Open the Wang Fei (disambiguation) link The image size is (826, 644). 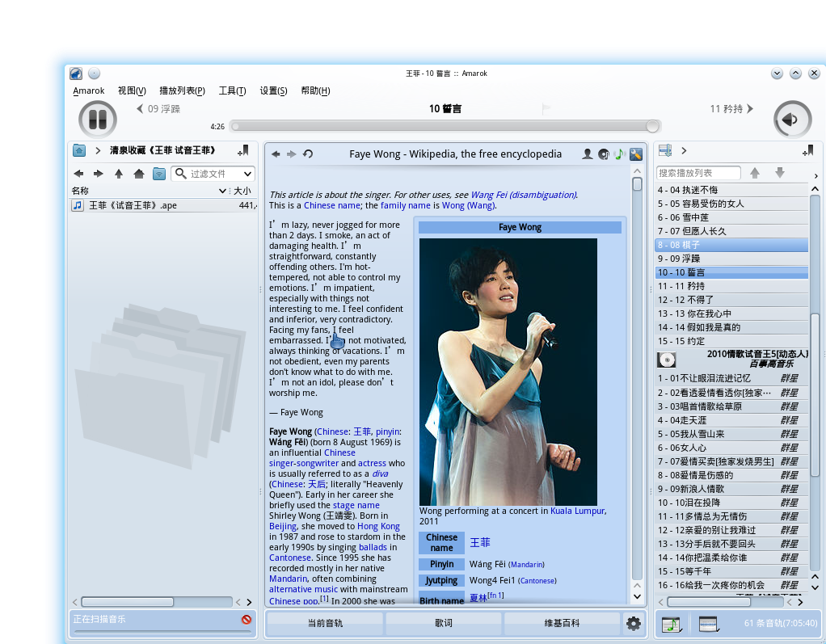[524, 195]
